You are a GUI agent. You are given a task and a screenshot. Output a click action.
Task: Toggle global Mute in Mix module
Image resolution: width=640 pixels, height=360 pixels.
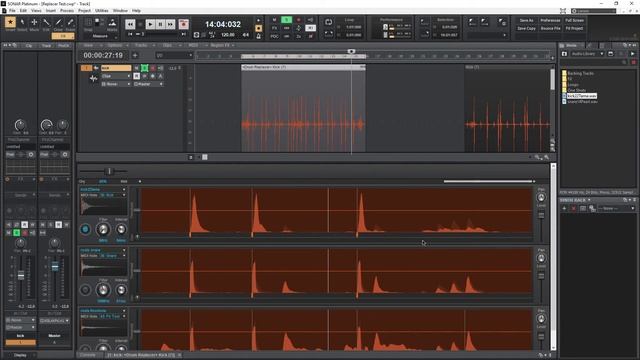[x=274, y=20]
